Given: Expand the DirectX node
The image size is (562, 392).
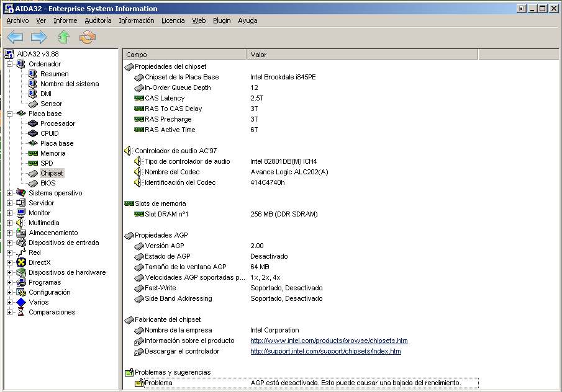Looking at the screenshot, I should (10, 262).
